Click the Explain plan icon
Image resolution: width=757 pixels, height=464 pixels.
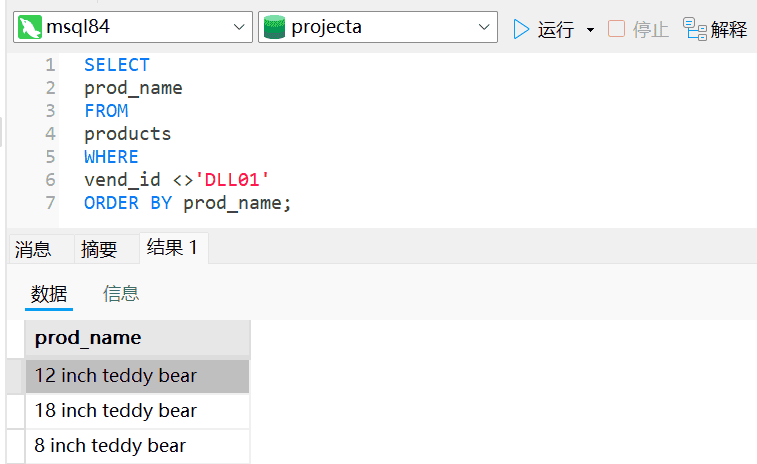(x=695, y=29)
